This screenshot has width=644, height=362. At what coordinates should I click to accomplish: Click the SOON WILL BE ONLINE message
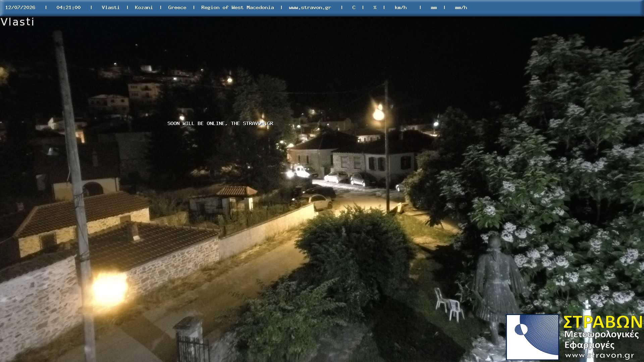pos(220,123)
